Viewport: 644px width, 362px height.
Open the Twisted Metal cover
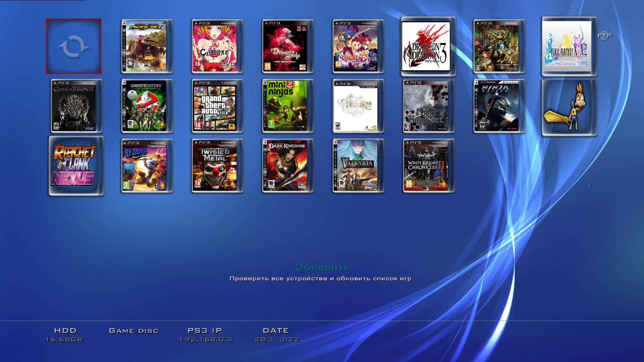(x=217, y=166)
